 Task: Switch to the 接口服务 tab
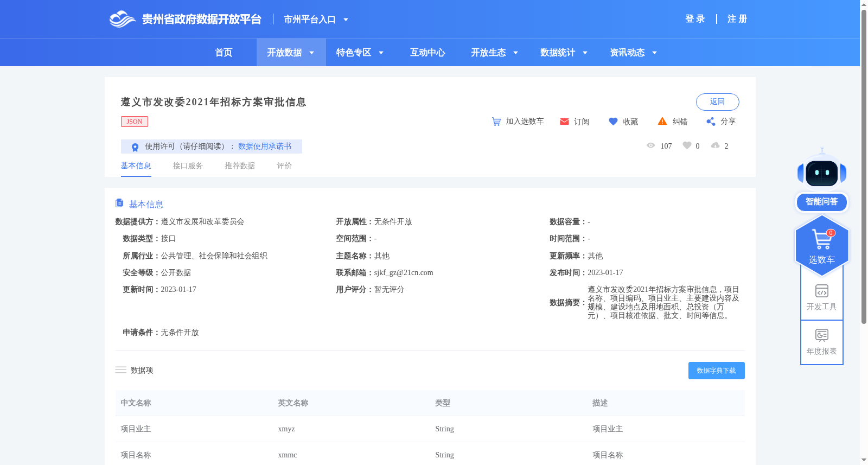188,166
